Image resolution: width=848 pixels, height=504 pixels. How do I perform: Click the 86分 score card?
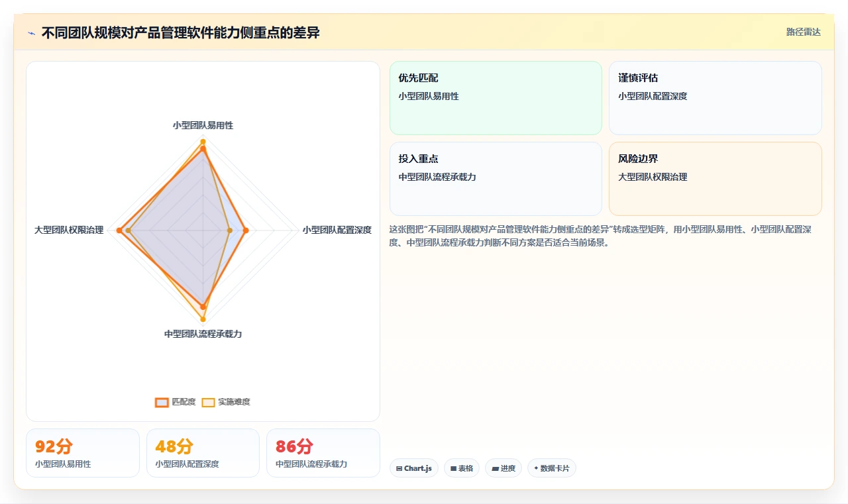pos(323,453)
